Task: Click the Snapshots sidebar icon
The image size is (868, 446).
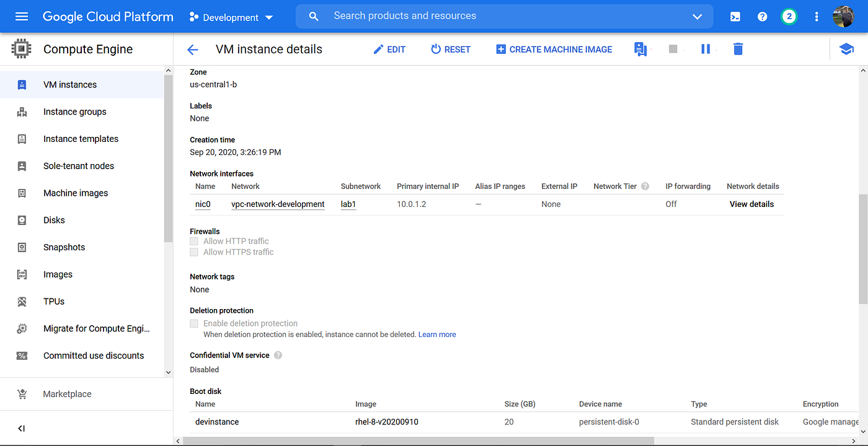Action: tap(22, 247)
